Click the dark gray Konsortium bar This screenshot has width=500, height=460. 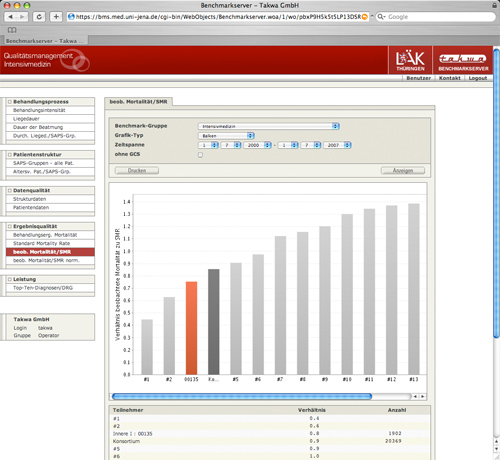click(x=214, y=322)
